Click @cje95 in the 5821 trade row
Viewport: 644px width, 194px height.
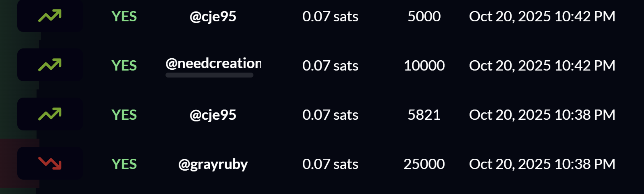(213, 115)
